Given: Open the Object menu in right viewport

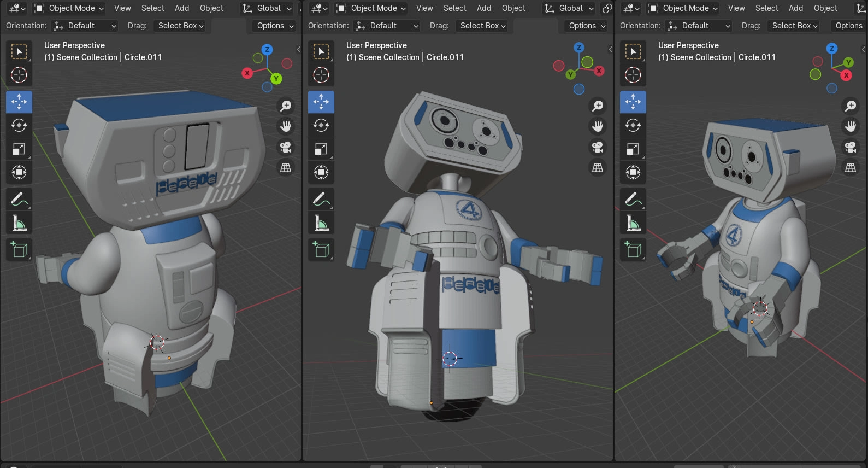Looking at the screenshot, I should click(x=825, y=8).
